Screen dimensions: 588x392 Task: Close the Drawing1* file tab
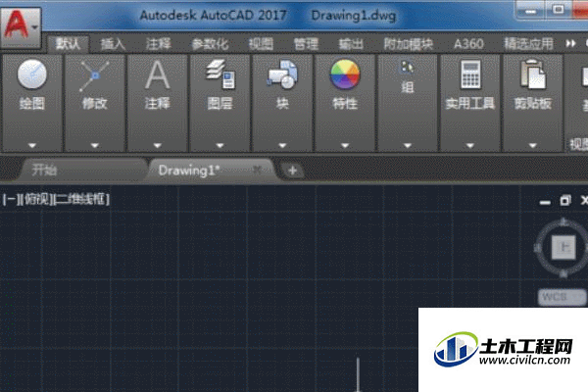point(257,171)
